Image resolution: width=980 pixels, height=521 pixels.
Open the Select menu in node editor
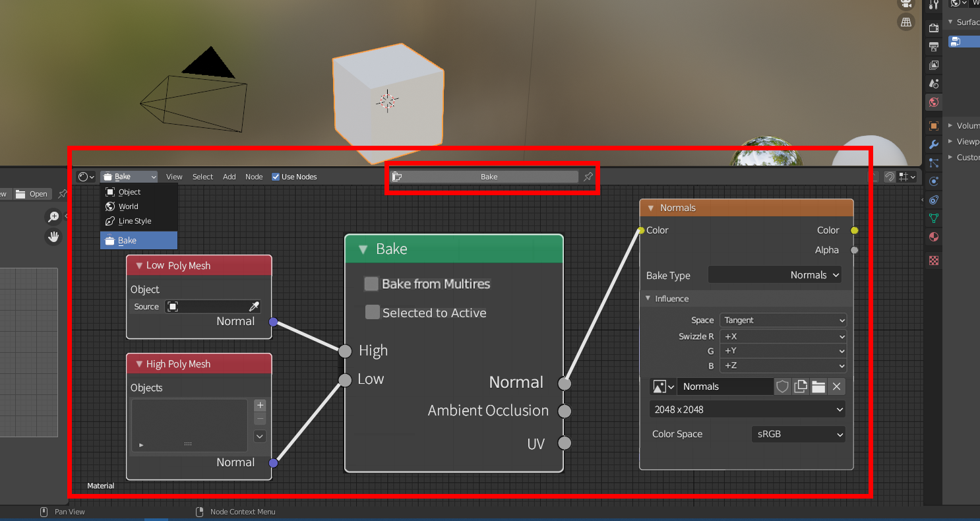coord(202,177)
